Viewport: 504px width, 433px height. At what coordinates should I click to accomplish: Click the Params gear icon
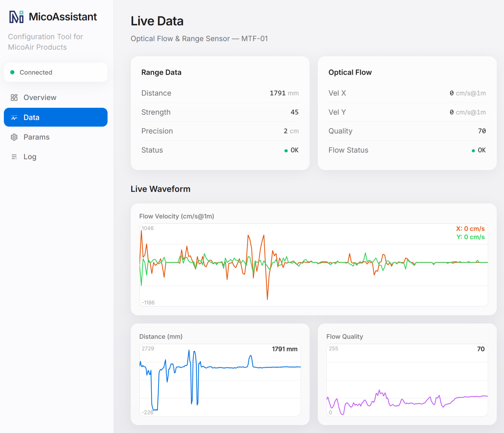point(14,137)
